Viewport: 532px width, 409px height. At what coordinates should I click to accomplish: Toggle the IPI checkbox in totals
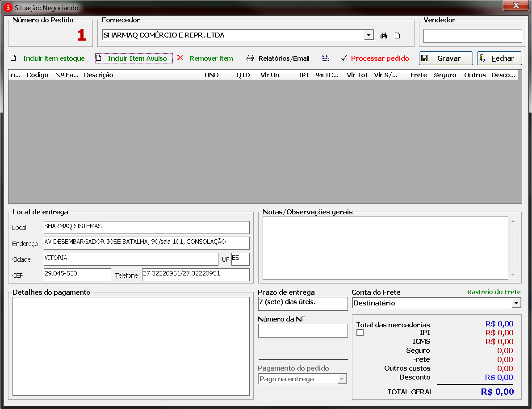coord(360,333)
